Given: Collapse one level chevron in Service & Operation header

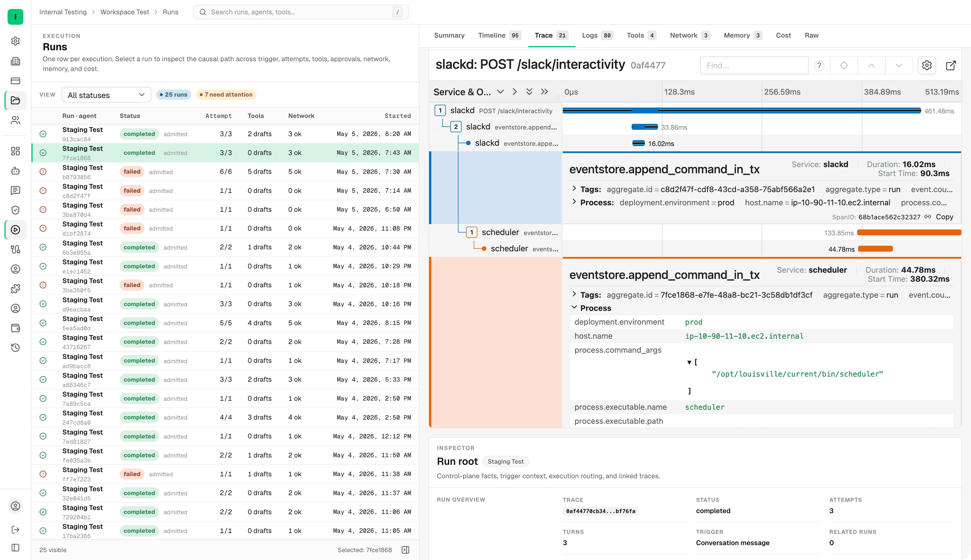Looking at the screenshot, I should (500, 92).
